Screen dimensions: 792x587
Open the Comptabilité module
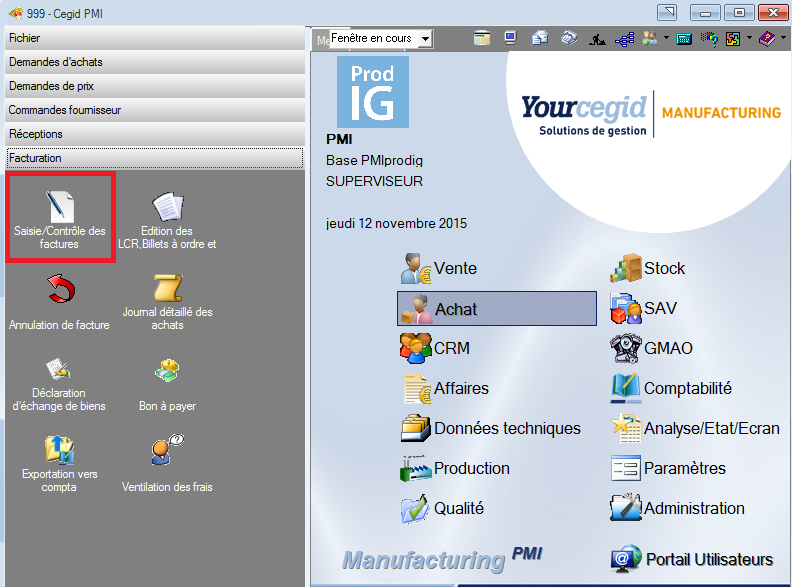[x=671, y=388]
